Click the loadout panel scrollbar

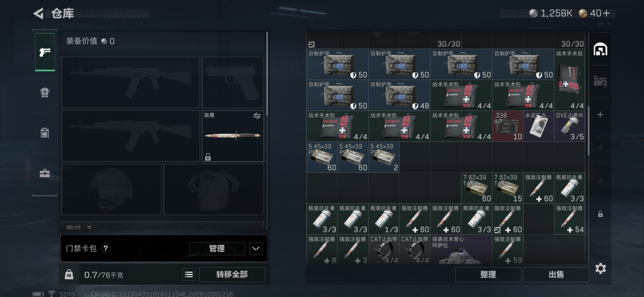click(267, 73)
